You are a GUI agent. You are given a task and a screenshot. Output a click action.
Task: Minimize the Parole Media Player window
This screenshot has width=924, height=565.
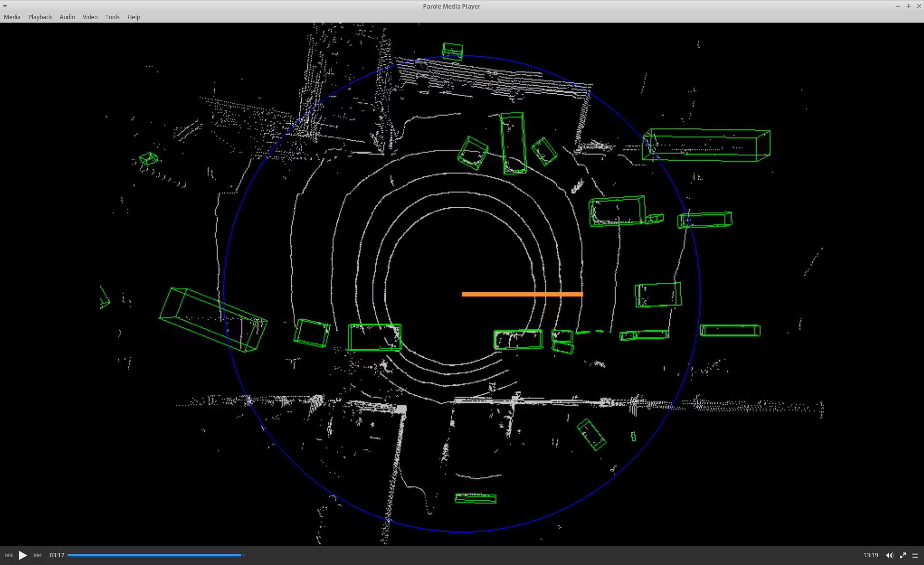[898, 6]
